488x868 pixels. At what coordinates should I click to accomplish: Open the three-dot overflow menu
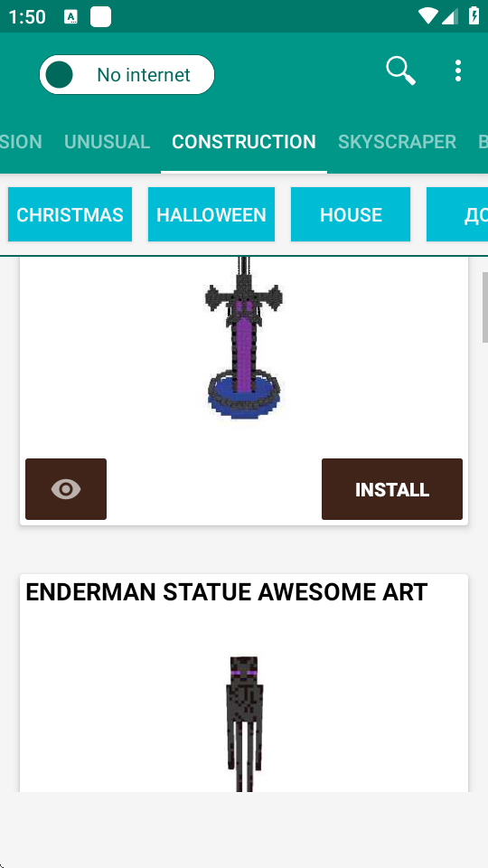tap(457, 71)
